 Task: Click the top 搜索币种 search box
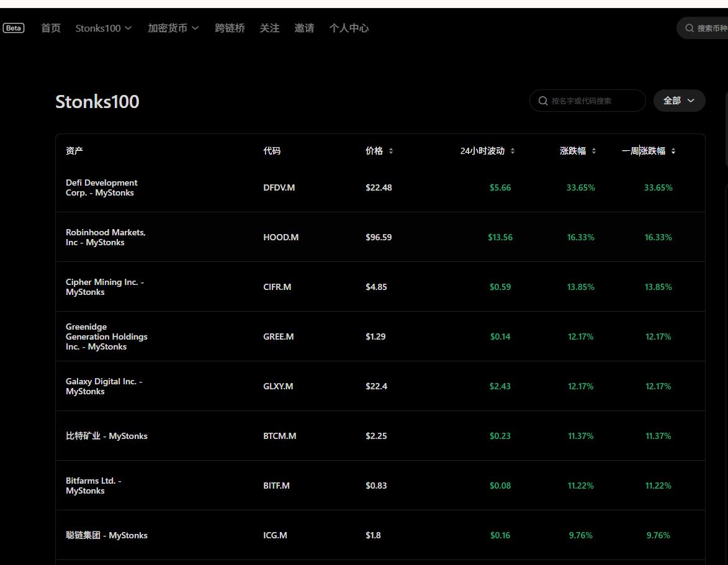703,29
